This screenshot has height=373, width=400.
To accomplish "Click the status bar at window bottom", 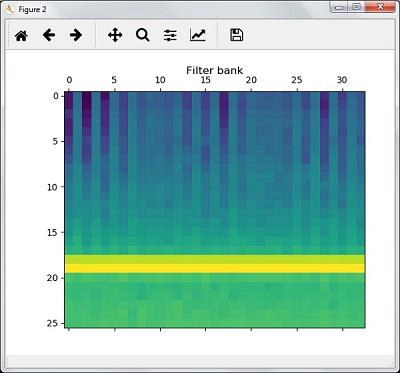I will 199,361.
